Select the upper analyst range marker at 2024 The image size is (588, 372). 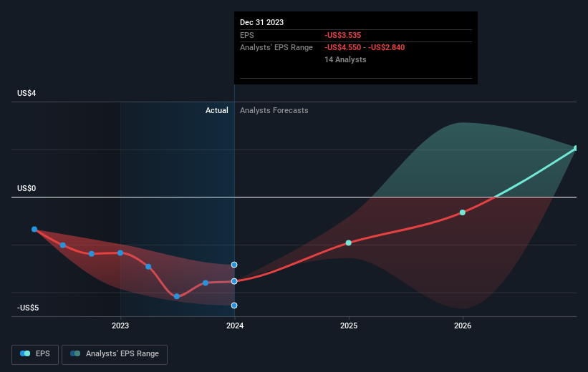coord(234,265)
